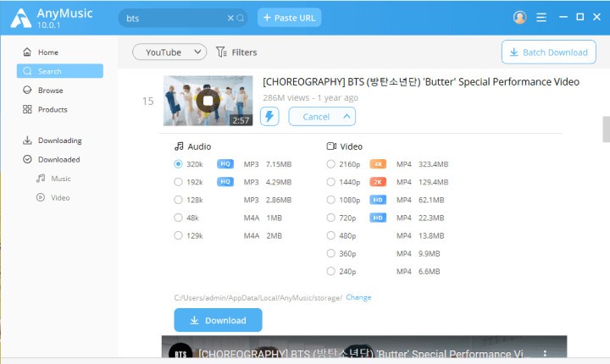Click the Batch Download button
The image size is (610, 364).
point(548,52)
